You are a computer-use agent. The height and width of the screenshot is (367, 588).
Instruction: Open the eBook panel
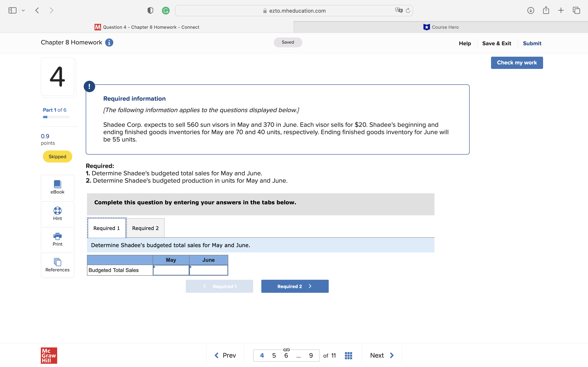(57, 187)
